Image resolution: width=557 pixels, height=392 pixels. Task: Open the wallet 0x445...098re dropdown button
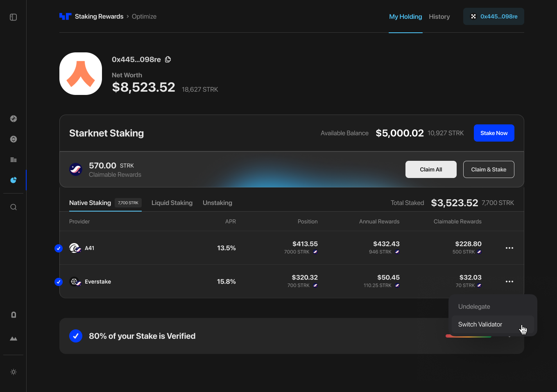(494, 16)
